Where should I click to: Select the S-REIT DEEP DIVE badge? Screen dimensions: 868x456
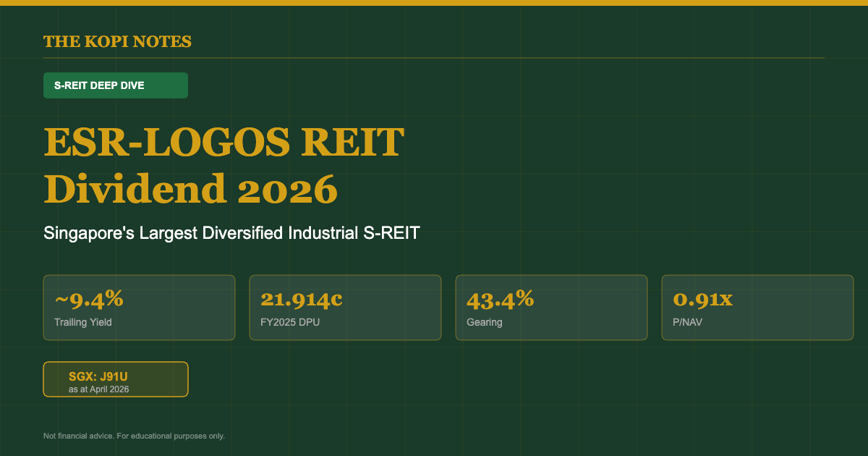pos(116,85)
